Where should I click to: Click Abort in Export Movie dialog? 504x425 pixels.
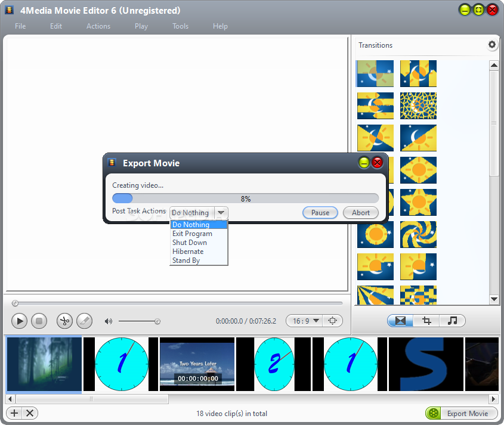point(361,213)
